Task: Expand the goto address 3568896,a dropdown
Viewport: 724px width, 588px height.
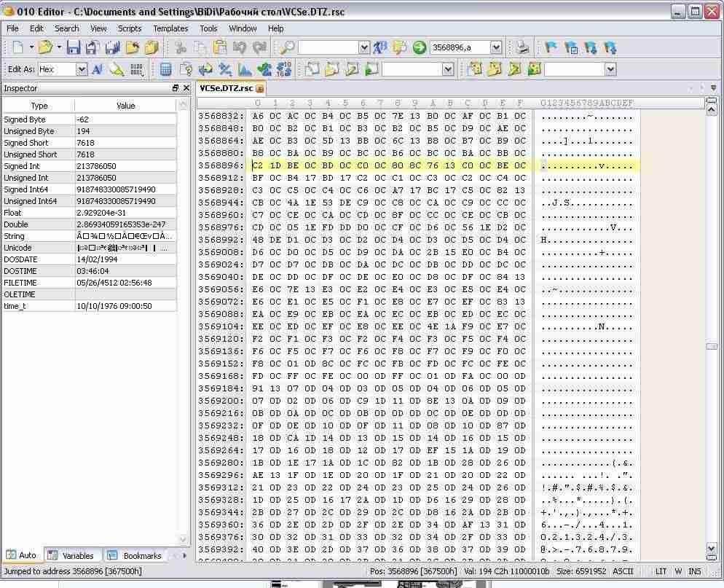Action: tap(496, 48)
